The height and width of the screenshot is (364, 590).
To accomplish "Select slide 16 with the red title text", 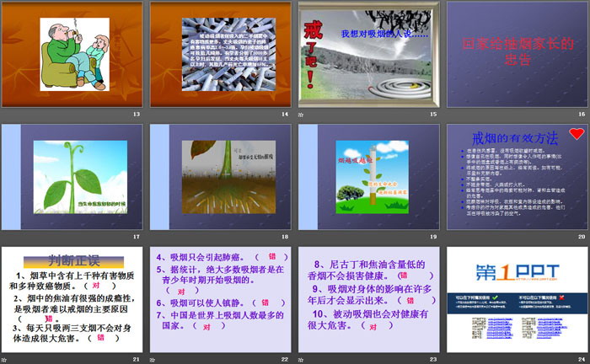I will [518, 54].
